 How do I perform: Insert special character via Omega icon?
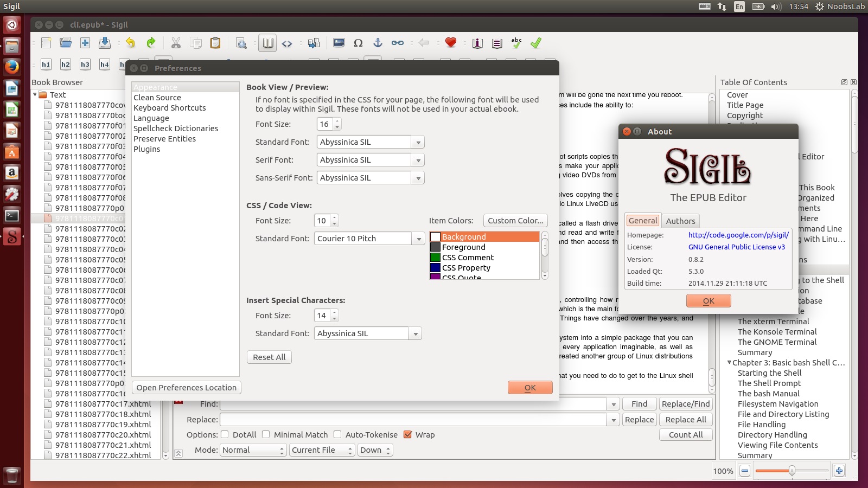pyautogui.click(x=358, y=43)
